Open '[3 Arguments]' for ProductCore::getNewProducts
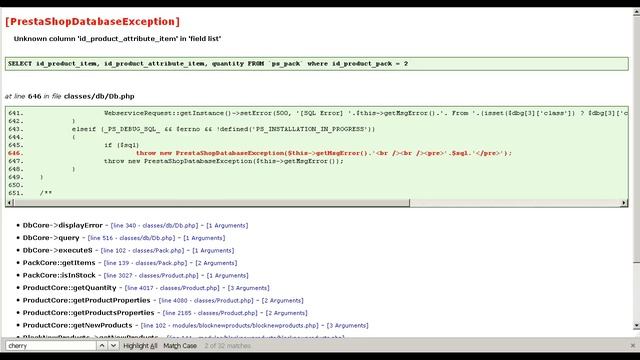 [x=347, y=326]
